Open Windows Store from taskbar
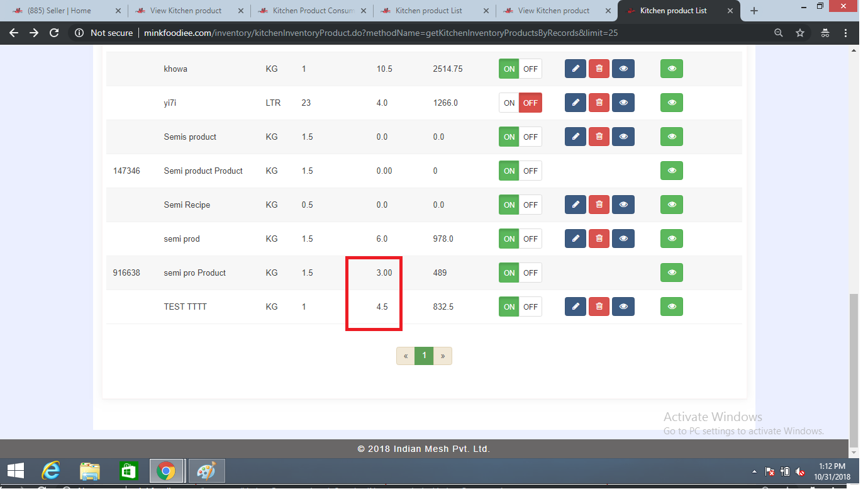The image size is (868, 501). [128, 471]
